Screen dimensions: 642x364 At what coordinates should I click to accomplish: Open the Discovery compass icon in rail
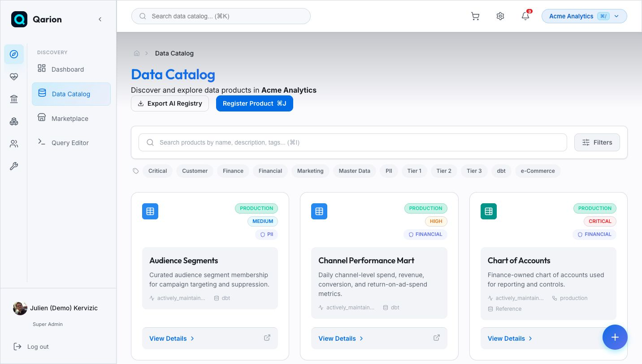(x=14, y=54)
